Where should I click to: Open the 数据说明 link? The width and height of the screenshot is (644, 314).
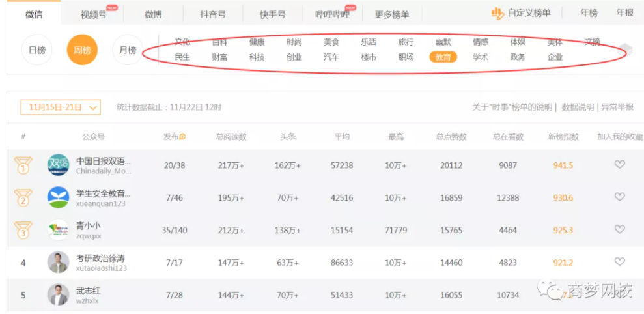pyautogui.click(x=578, y=107)
